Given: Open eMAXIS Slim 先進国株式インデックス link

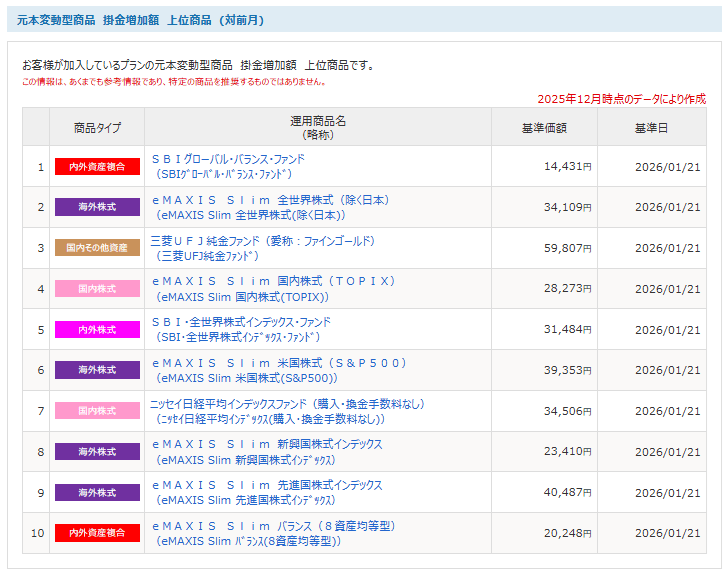Looking at the screenshot, I should coord(266,485).
